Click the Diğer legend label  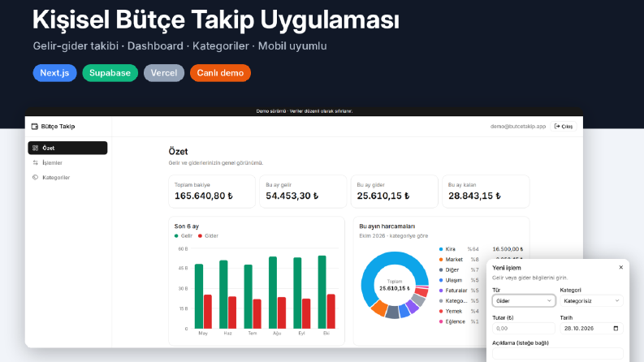tap(452, 270)
